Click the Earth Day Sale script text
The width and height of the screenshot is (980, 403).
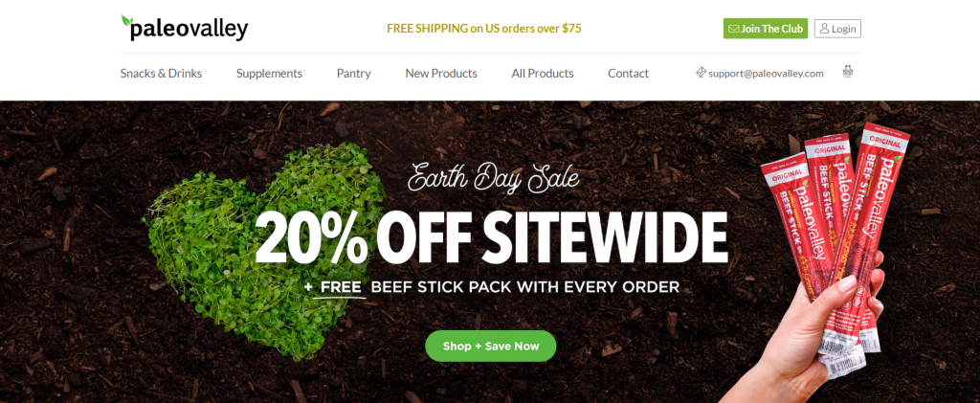click(493, 177)
